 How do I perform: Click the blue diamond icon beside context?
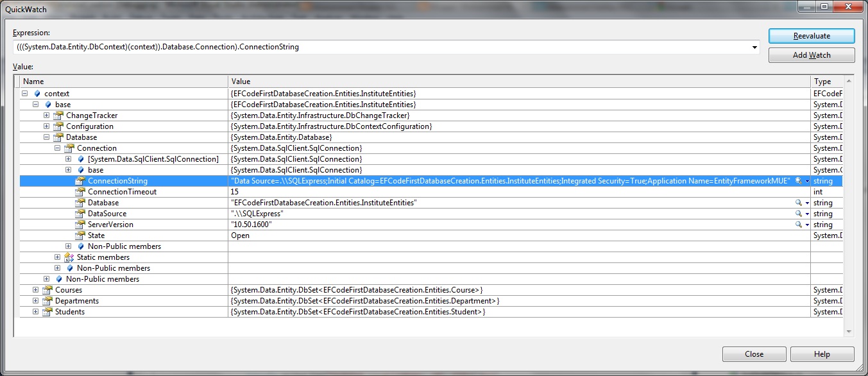37,93
